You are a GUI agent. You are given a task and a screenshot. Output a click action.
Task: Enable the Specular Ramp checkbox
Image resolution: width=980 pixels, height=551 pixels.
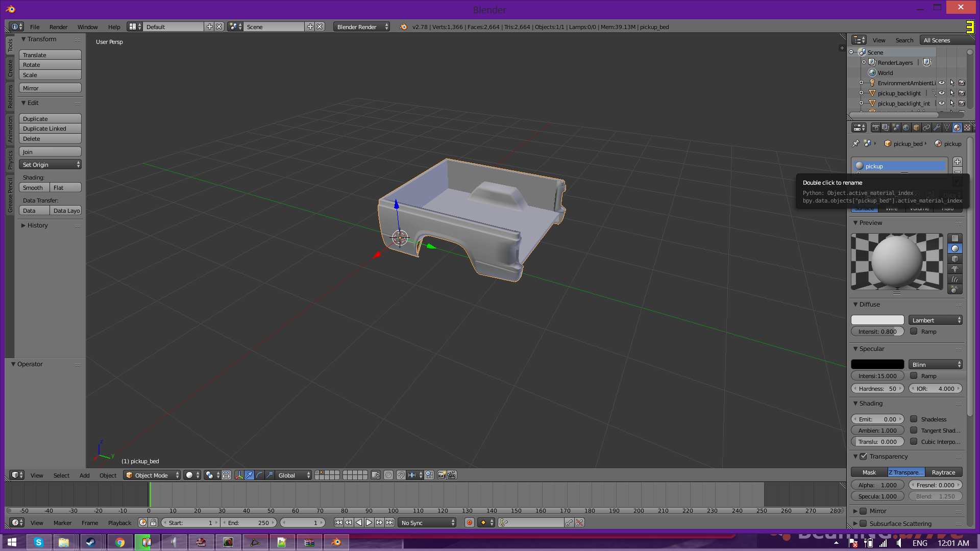(914, 376)
